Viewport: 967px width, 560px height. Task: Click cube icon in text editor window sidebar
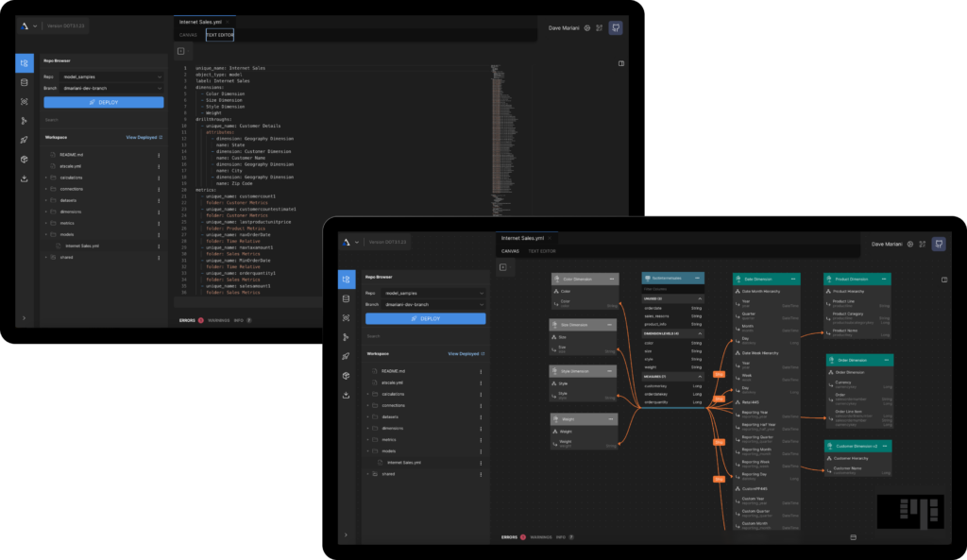(x=24, y=159)
